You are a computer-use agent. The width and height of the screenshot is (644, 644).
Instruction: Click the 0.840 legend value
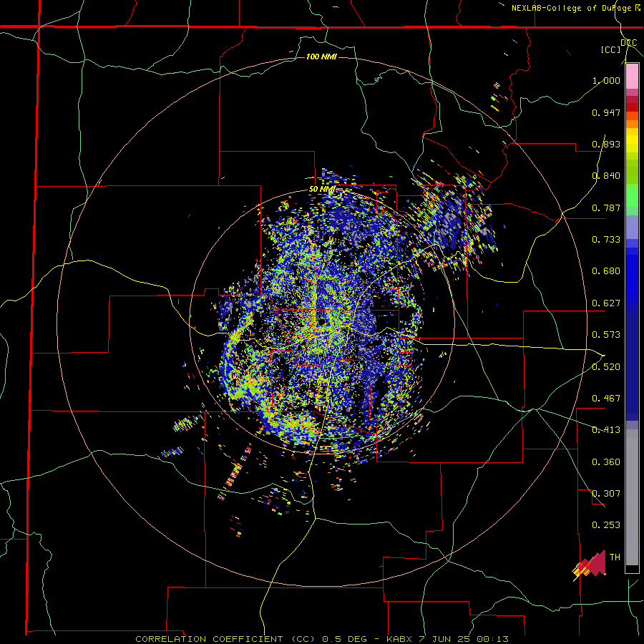click(x=606, y=176)
